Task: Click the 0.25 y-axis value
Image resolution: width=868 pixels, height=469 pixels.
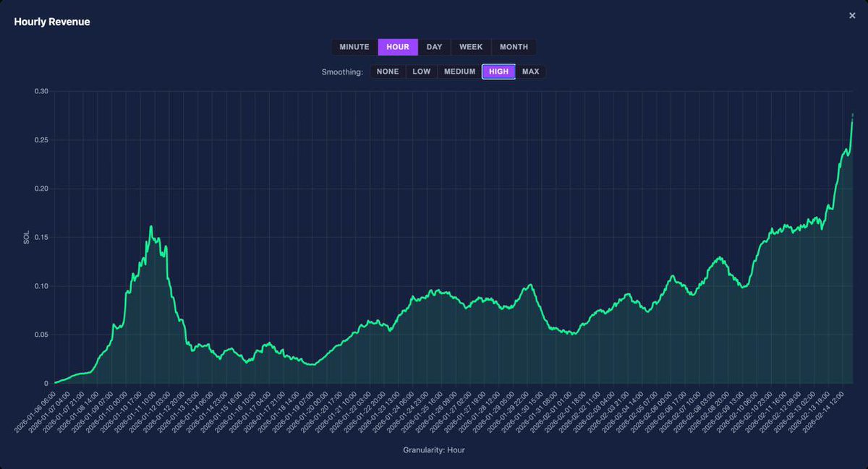Action: tap(41, 139)
